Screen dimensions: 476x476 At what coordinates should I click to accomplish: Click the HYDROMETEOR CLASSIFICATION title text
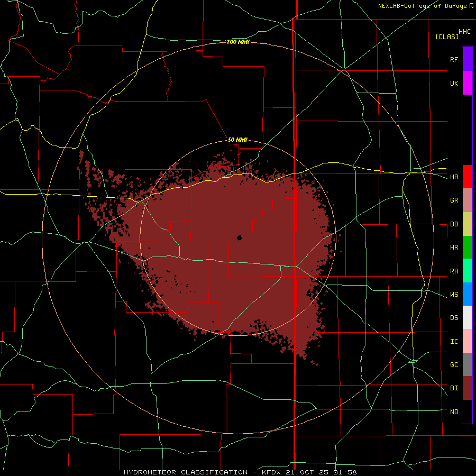(x=186, y=472)
